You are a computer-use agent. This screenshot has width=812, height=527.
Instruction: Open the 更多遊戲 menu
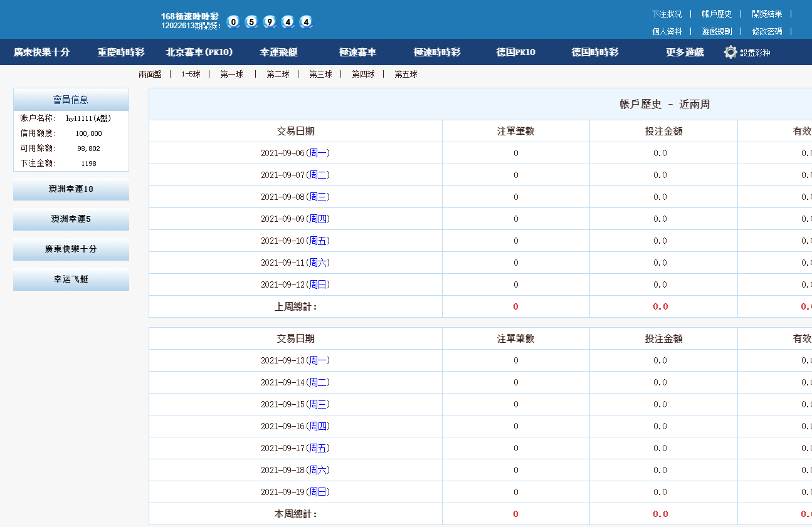point(685,52)
